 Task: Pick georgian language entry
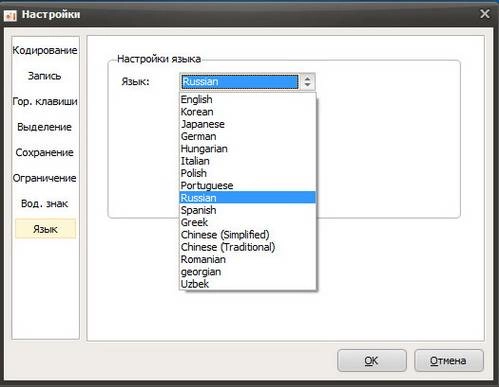click(x=248, y=272)
